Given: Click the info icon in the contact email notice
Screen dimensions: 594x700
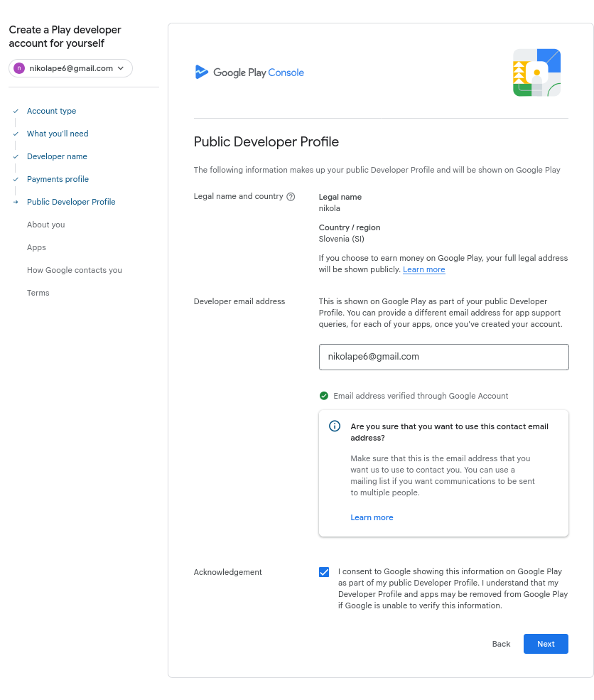Looking at the screenshot, I should coord(335,426).
